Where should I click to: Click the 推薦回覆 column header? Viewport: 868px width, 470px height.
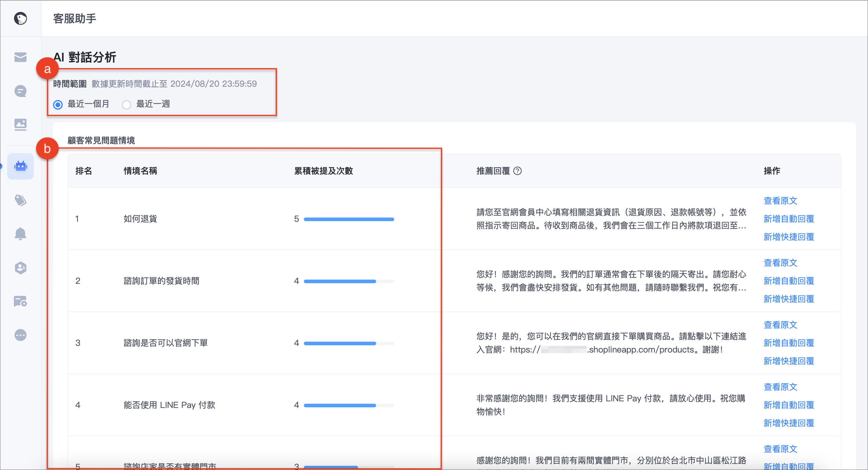(493, 171)
